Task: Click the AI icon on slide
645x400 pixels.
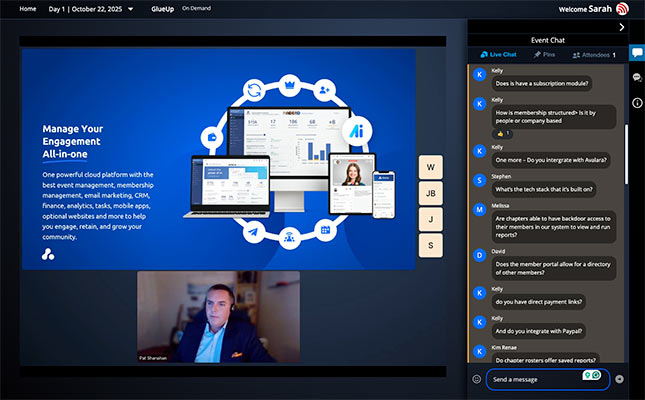Action: (x=357, y=131)
